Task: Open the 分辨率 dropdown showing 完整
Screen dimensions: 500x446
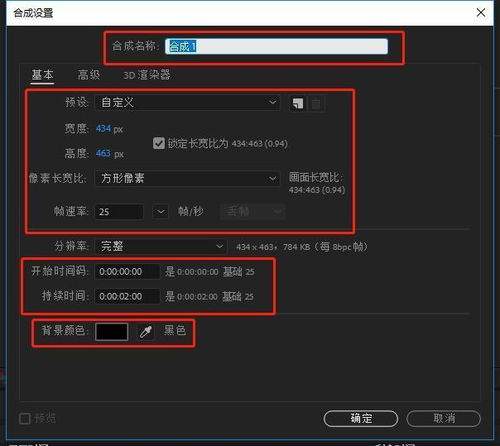Action: [161, 247]
